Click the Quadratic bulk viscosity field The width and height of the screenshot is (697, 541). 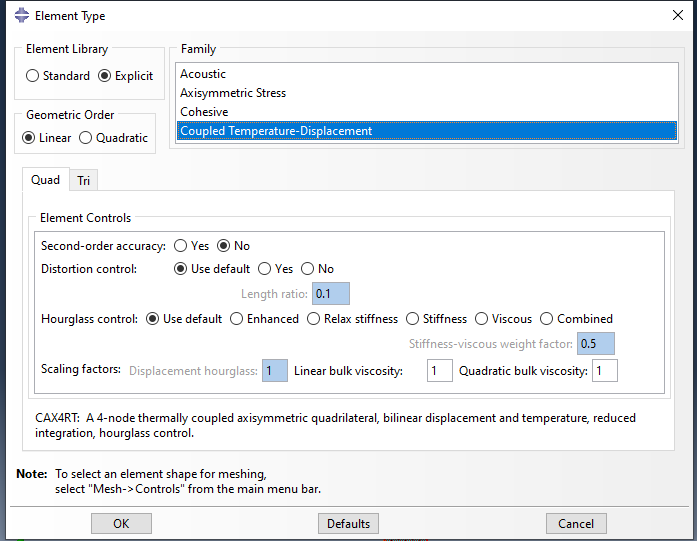(604, 371)
